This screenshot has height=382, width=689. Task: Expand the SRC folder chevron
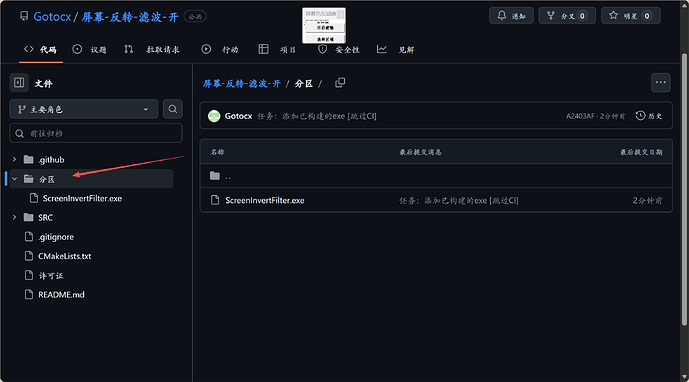15,217
